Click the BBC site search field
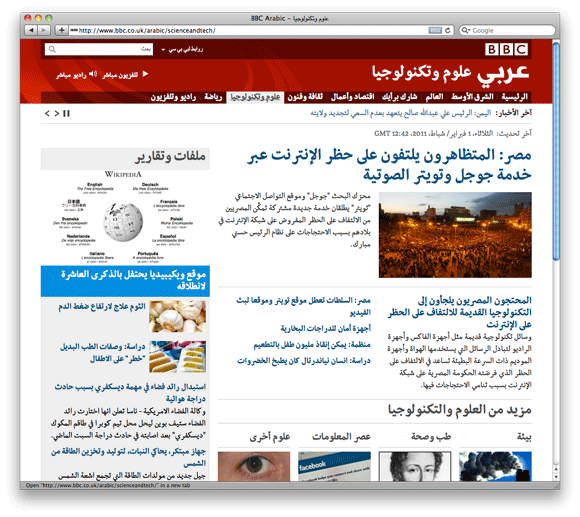The image size is (580, 517). point(98,49)
